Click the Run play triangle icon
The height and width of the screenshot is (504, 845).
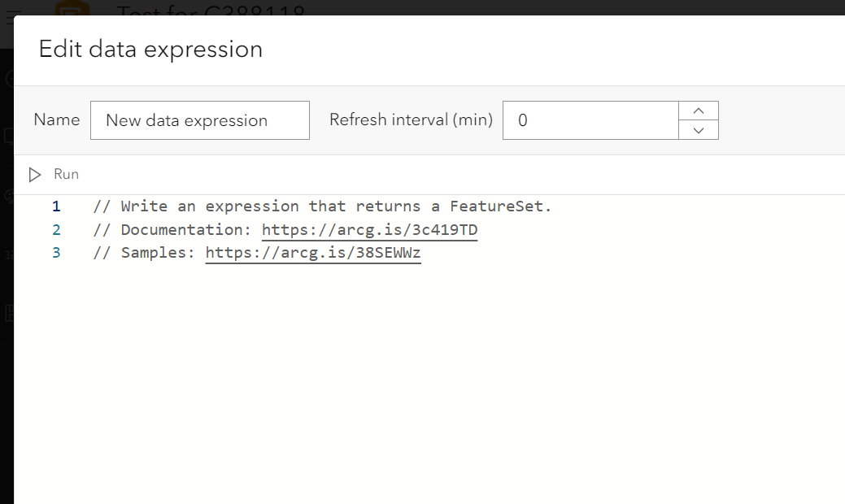coord(33,174)
